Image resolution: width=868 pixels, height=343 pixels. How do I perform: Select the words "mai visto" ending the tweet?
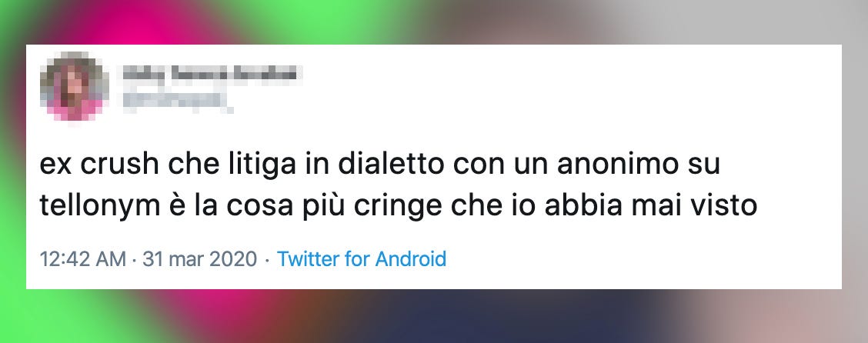click(x=693, y=206)
